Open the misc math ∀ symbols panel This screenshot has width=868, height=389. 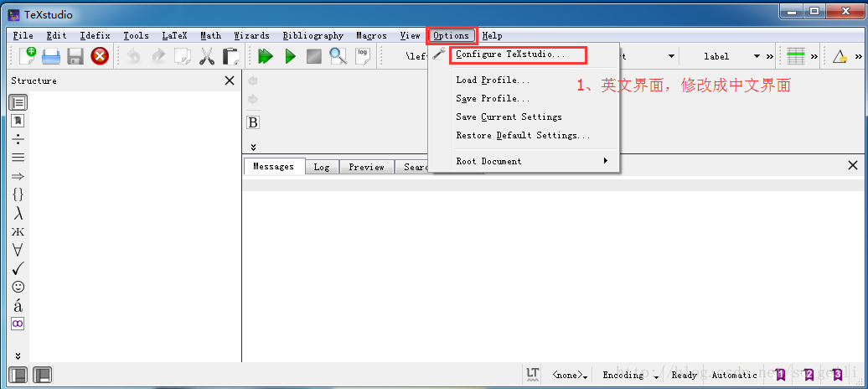click(x=18, y=250)
